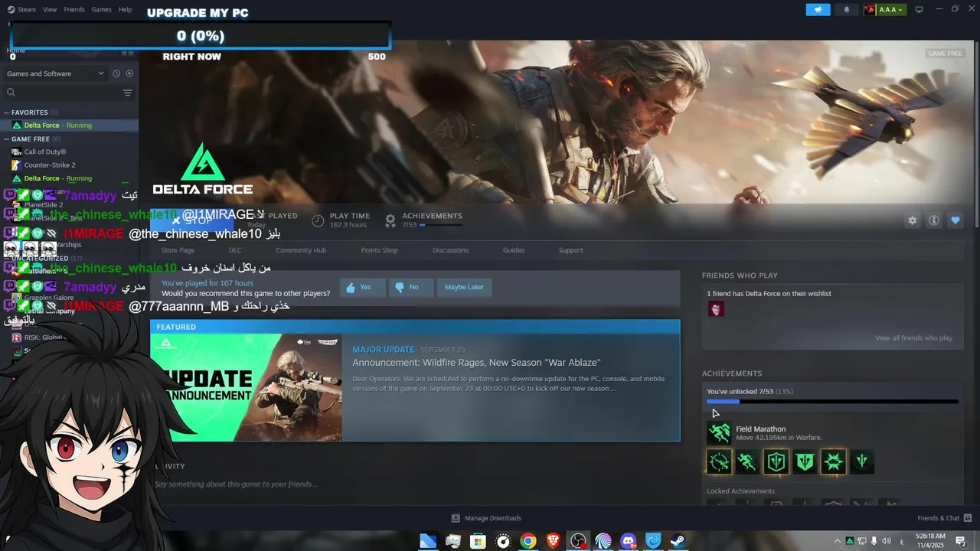The image size is (980, 551).
Task: Click the first unlocked achievement badge
Action: click(x=719, y=461)
